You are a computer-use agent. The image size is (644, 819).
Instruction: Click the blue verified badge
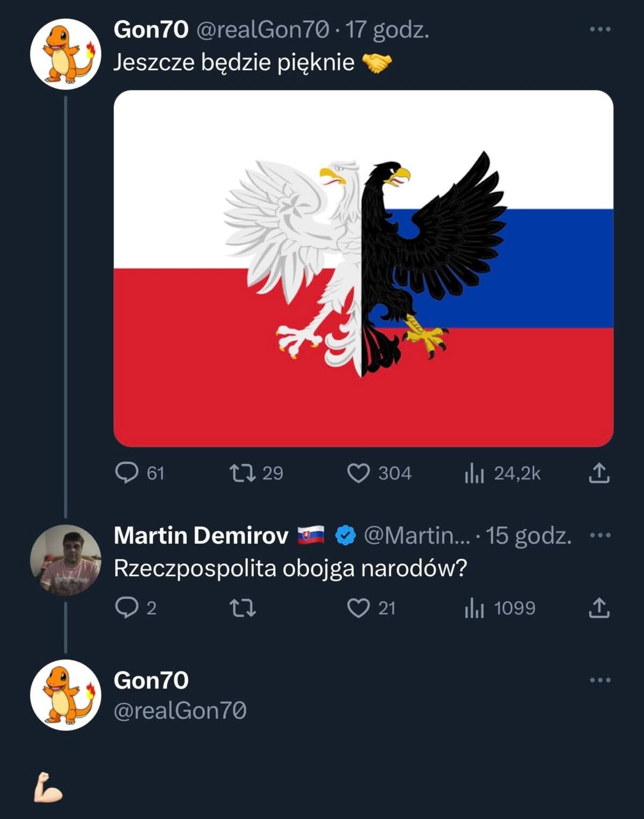(x=346, y=535)
